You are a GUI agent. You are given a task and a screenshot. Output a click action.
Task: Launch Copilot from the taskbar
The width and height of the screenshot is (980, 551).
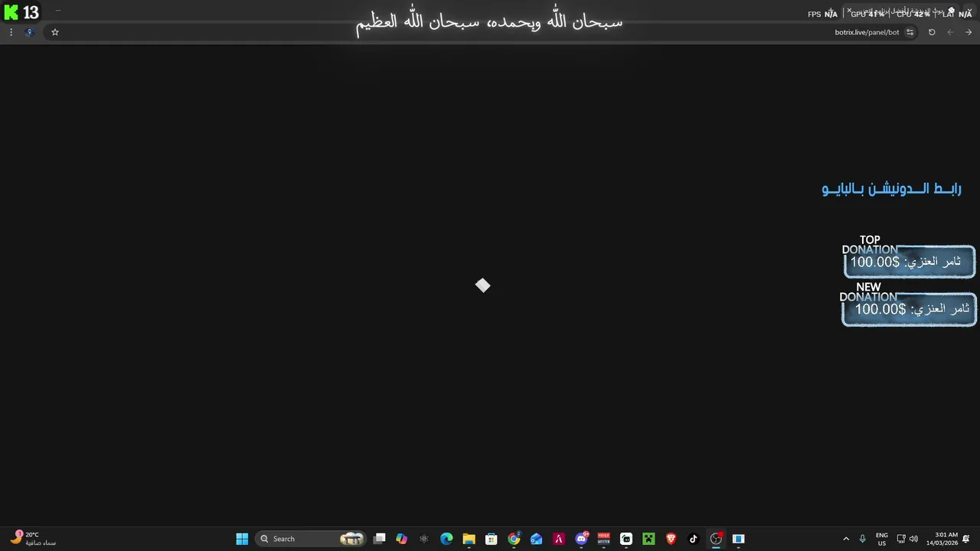click(x=401, y=539)
